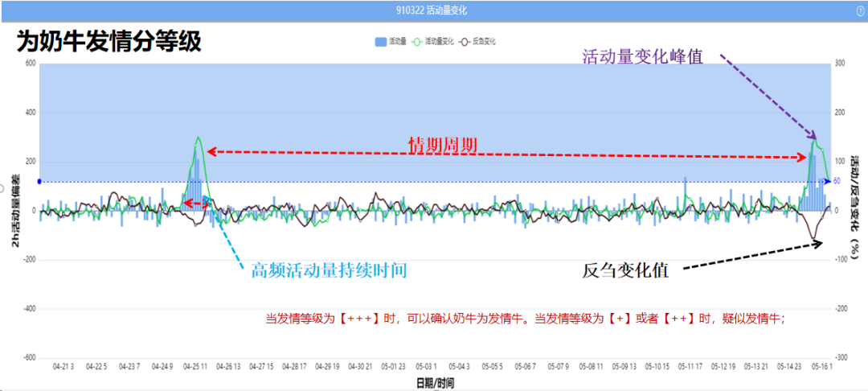Click right axis tick value -300

(841, 357)
